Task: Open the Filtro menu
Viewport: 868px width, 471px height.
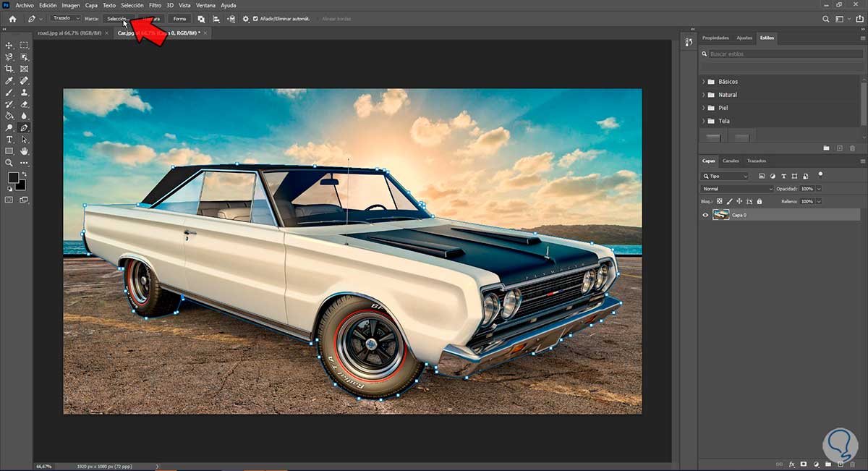Action: coord(155,5)
